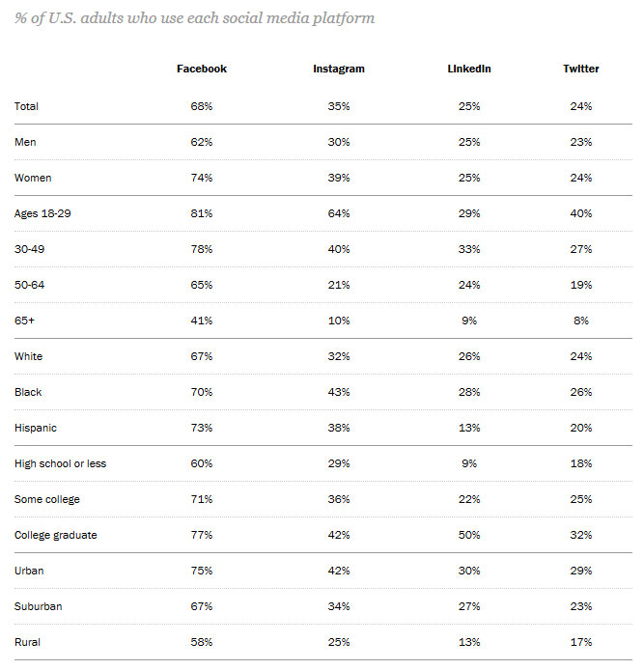644x670 pixels.
Task: Click the Instagram column header
Action: pos(339,69)
